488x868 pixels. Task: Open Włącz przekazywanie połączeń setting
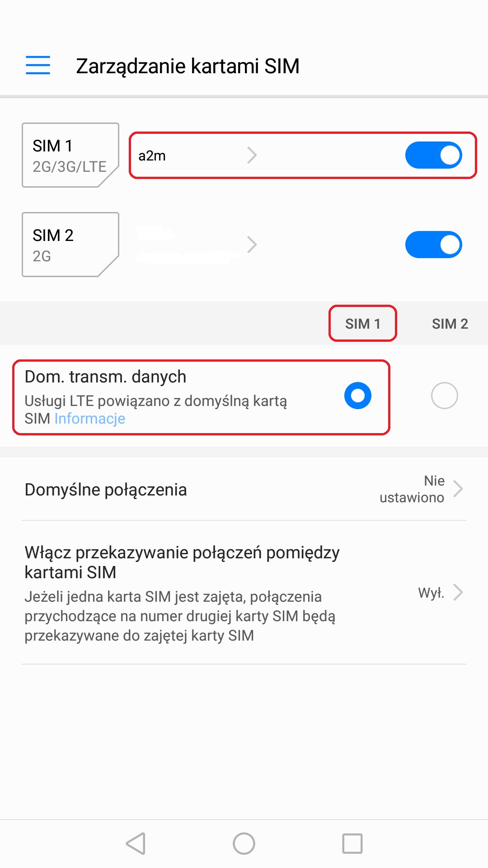click(182, 562)
